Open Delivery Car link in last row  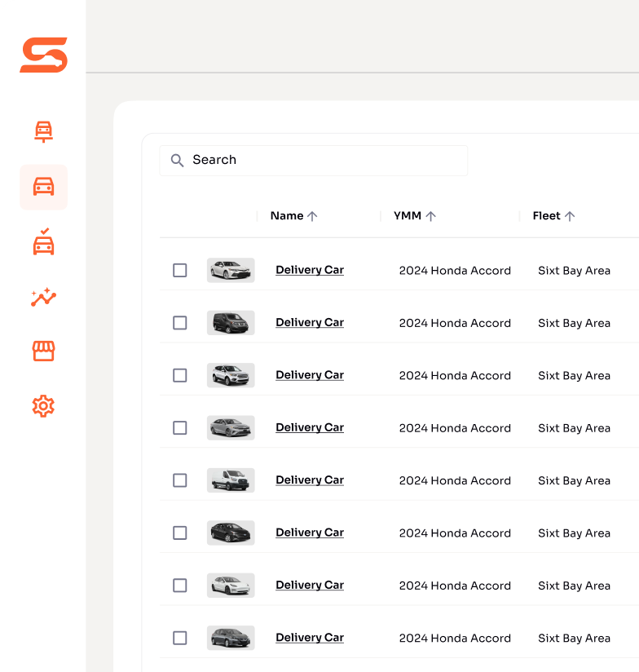(310, 638)
